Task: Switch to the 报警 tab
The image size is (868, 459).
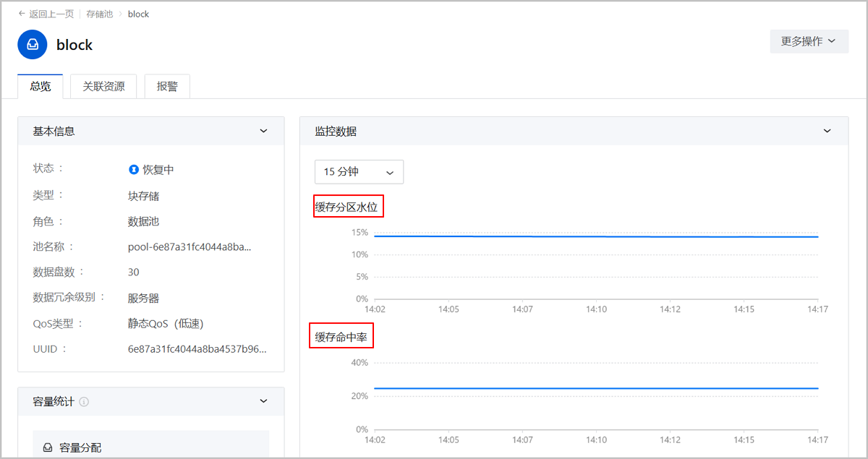Action: pyautogui.click(x=167, y=86)
